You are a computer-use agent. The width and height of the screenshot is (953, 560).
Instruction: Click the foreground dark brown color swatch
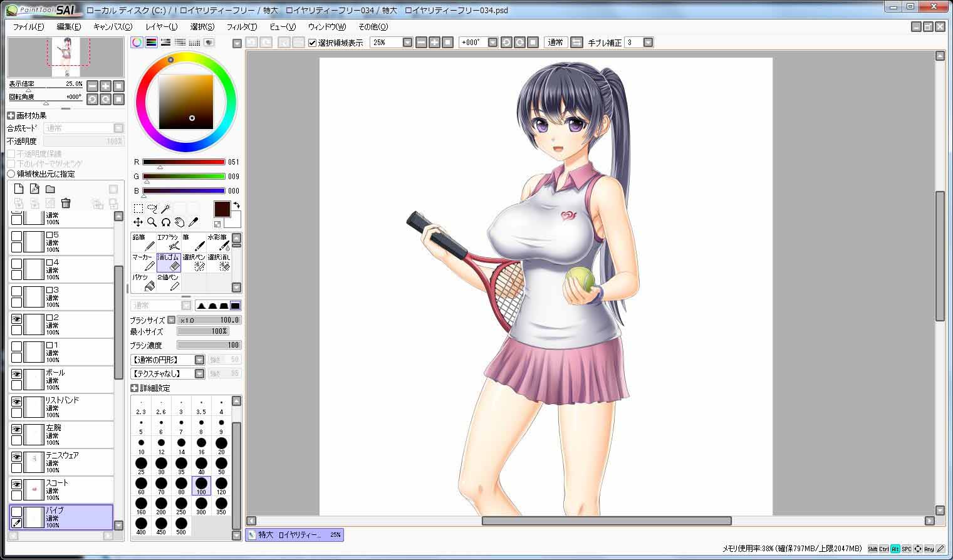tap(222, 209)
